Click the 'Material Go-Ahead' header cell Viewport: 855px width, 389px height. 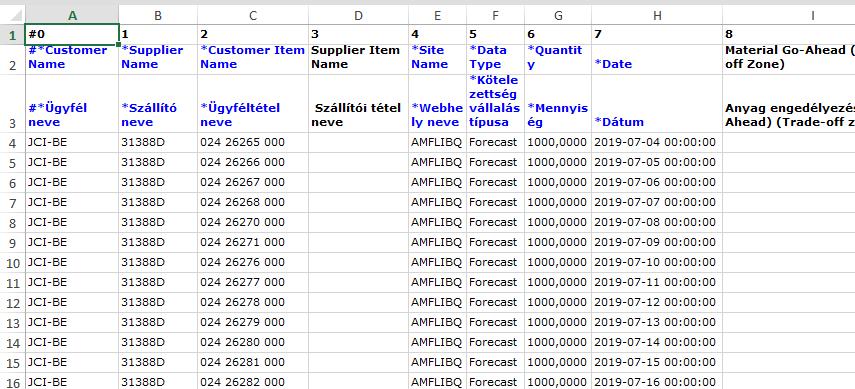(x=789, y=59)
